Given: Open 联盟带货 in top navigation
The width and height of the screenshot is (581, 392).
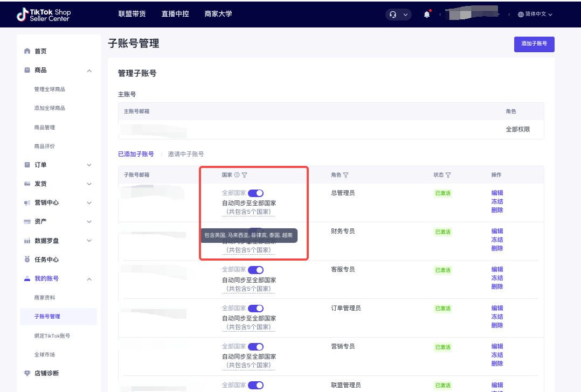Looking at the screenshot, I should click(x=132, y=13).
